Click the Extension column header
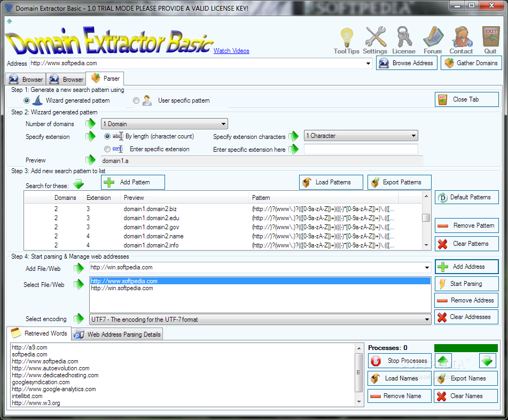Screen dimensions: 508x420 pos(101,198)
